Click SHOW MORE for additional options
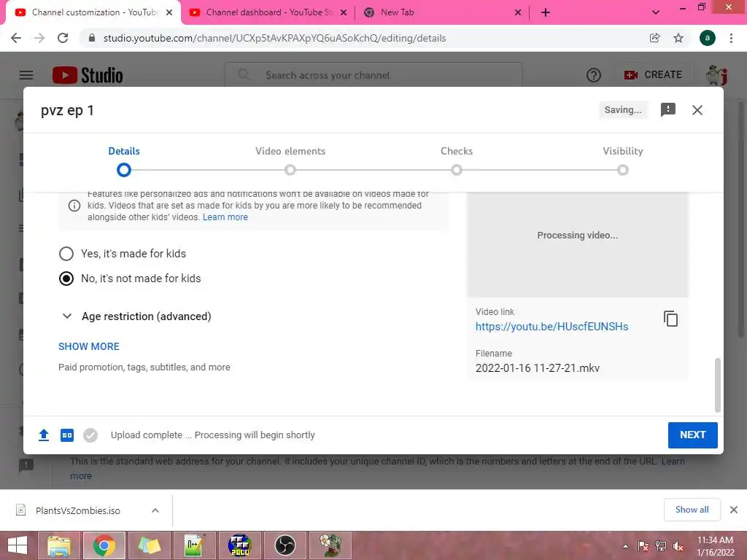Viewport: 747px width, 560px height. (89, 346)
